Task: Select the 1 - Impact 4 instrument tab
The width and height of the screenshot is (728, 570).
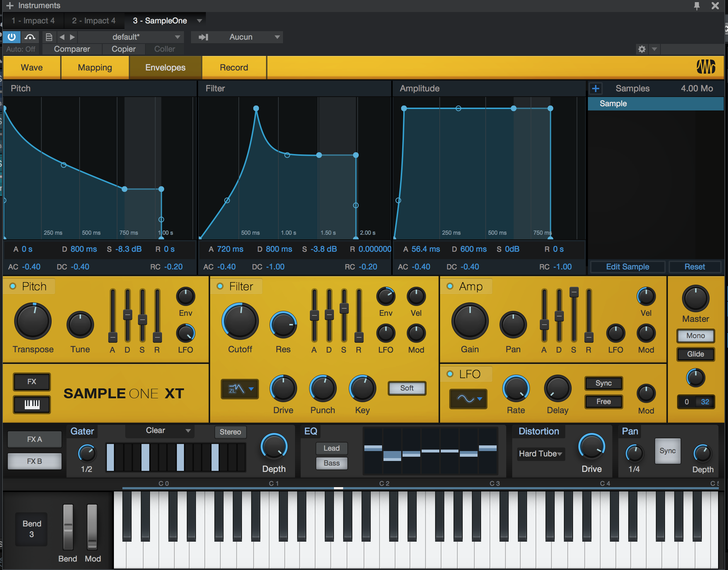Action: pos(33,21)
